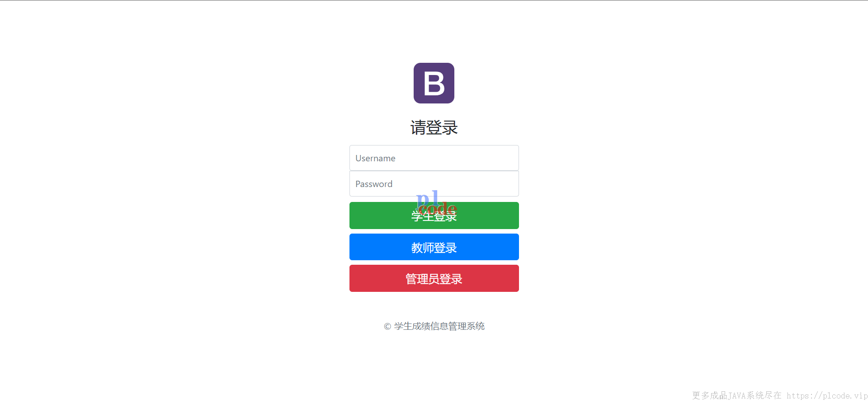Focus the Password input field
The height and width of the screenshot is (403, 868).
434,184
